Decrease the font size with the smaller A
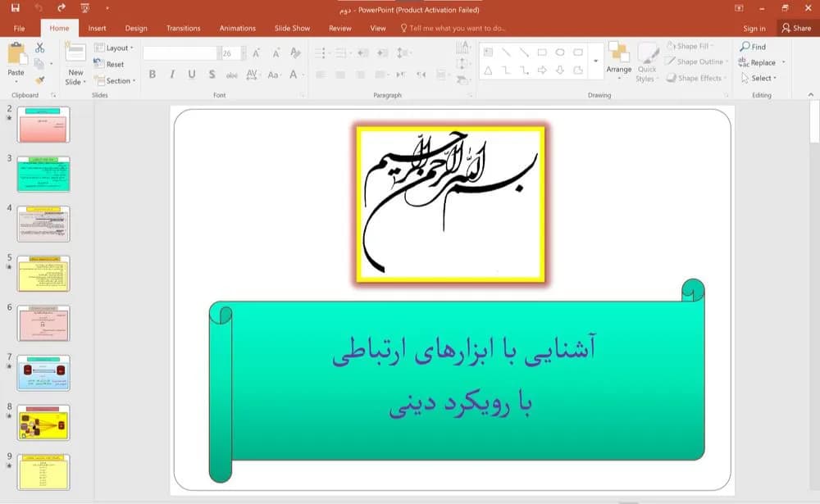The image size is (820, 504). pyautogui.click(x=276, y=52)
